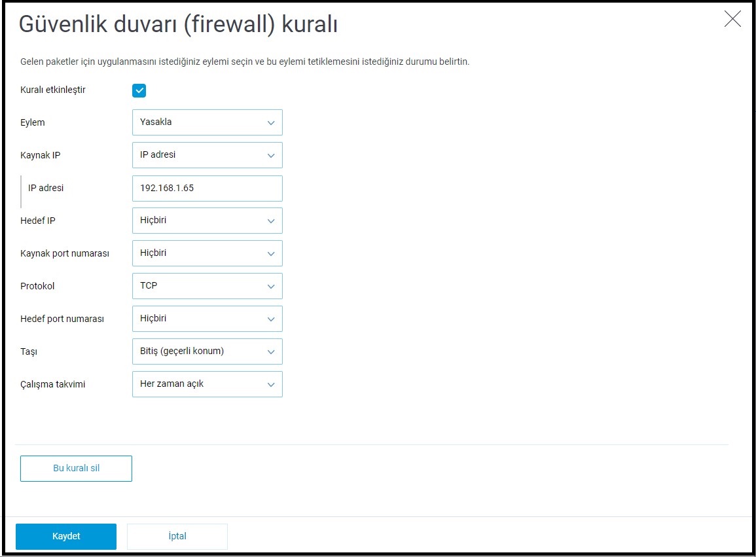Toggle the 'Kuralı etkinleştir' checkbox

point(139,90)
